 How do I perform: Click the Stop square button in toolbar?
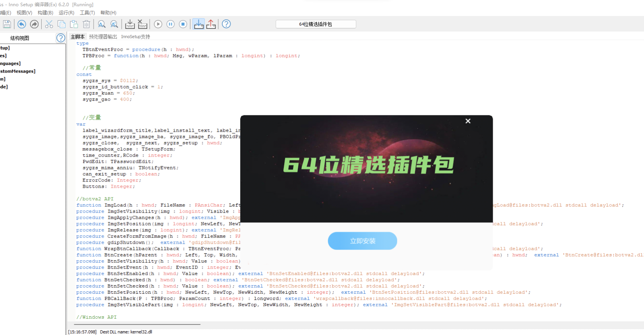[183, 24]
